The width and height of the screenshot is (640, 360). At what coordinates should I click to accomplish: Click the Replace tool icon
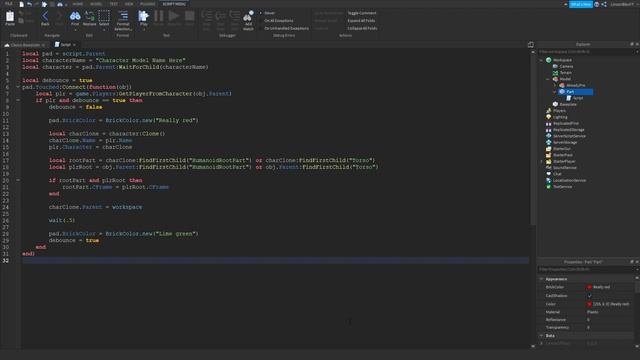click(x=89, y=16)
